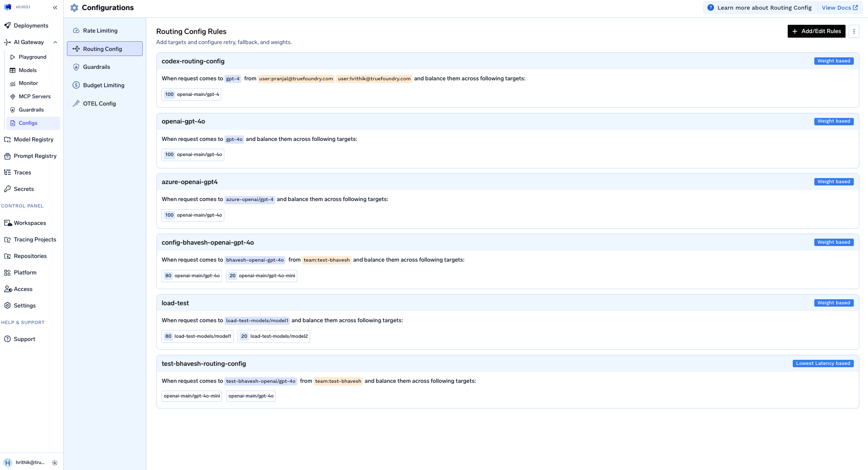Open the three-dot options menu beside Add/Edit Rules

[x=854, y=31]
